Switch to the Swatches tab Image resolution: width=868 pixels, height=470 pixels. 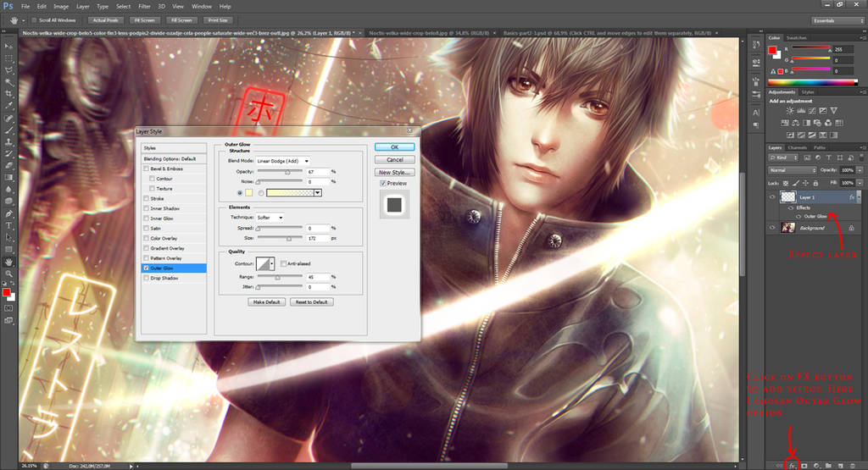pyautogui.click(x=797, y=37)
